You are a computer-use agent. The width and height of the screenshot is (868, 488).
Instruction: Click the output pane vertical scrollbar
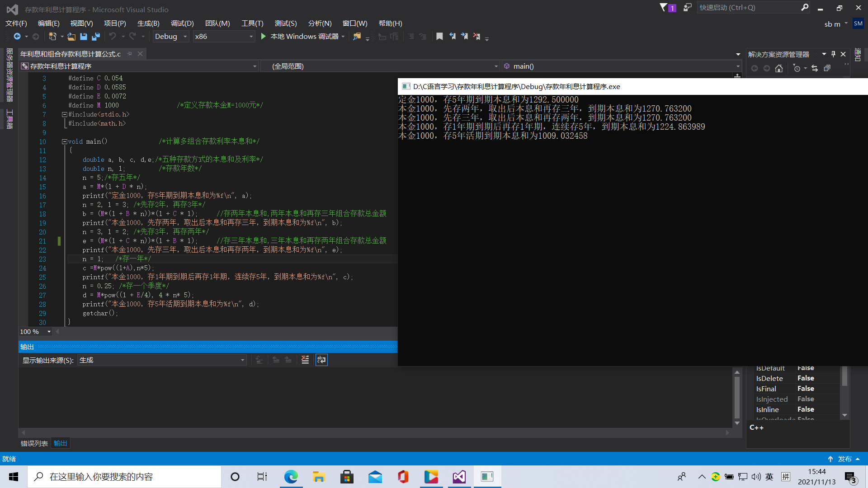[737, 398]
